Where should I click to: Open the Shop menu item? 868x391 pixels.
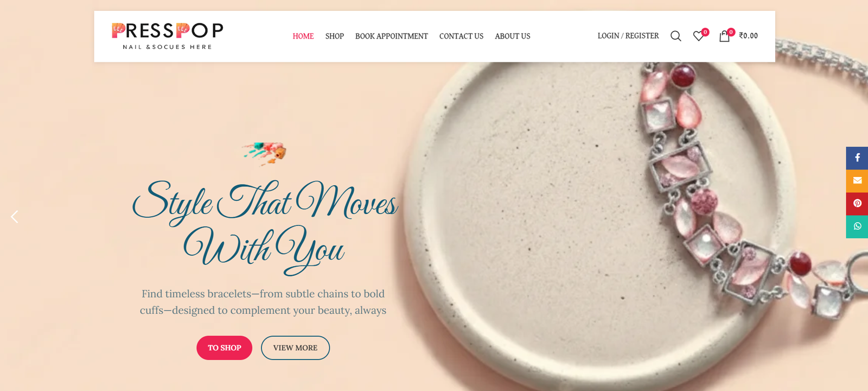pyautogui.click(x=335, y=36)
